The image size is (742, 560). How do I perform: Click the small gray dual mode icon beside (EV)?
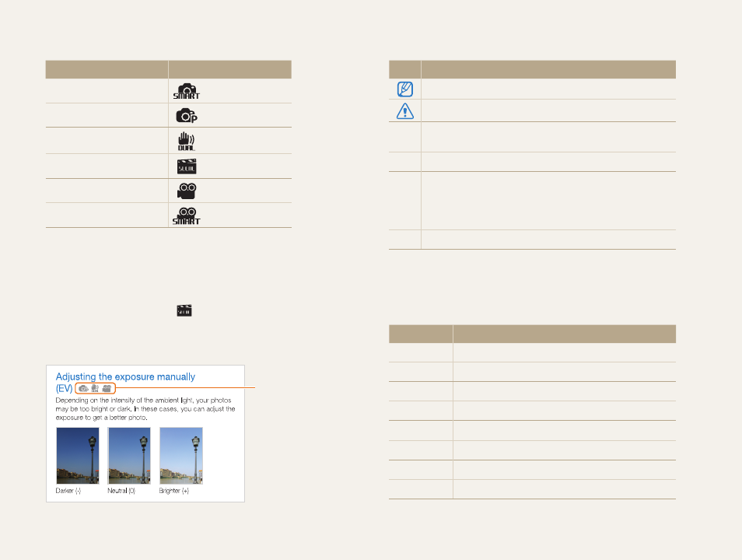(x=95, y=388)
